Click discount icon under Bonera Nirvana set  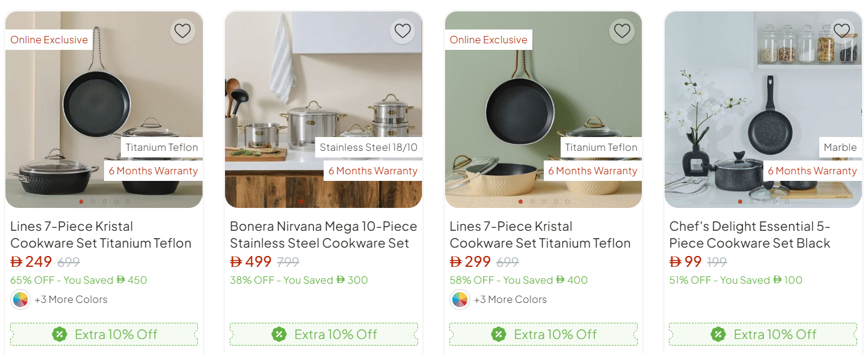click(x=279, y=334)
